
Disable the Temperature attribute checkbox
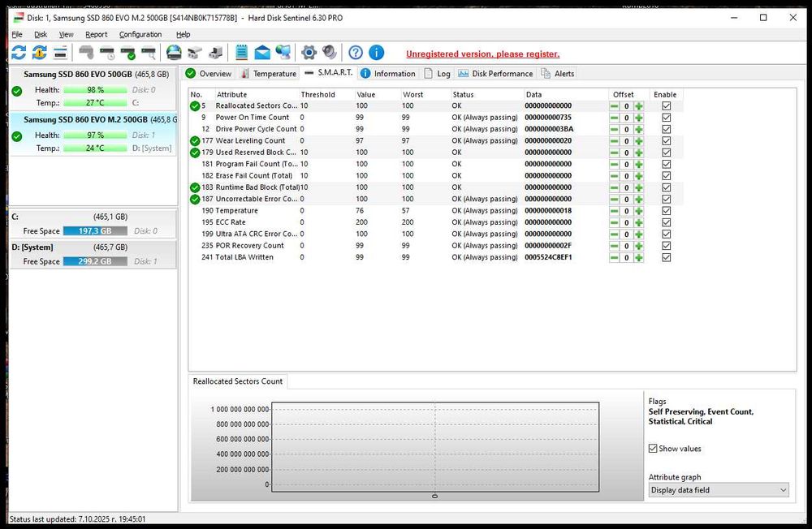point(667,211)
